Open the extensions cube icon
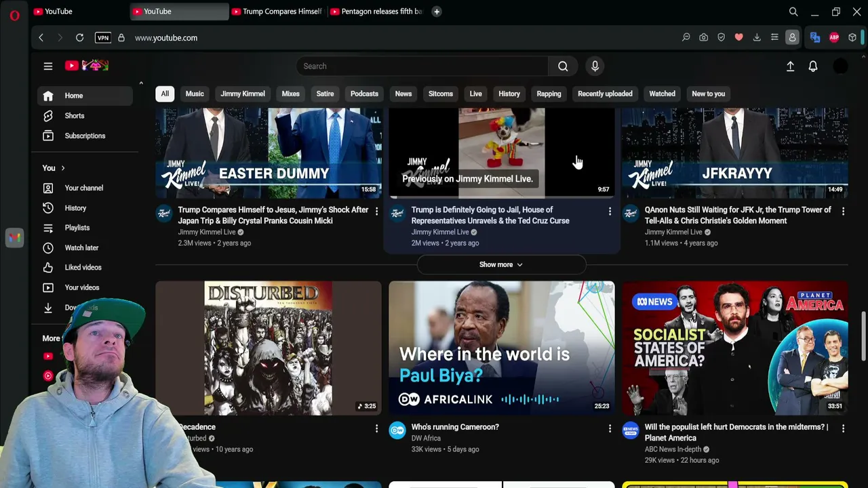Screen dimensions: 868x488 (x=852, y=38)
